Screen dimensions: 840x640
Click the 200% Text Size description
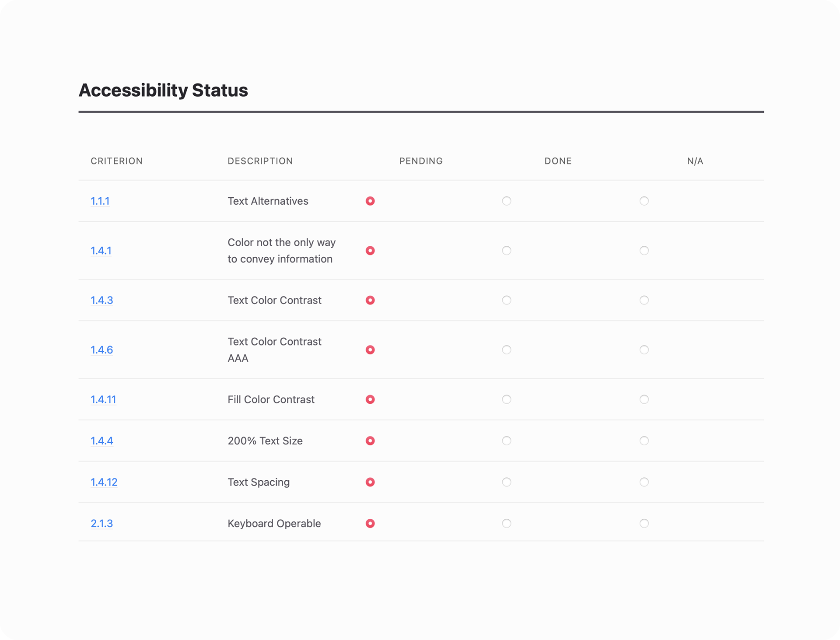click(265, 441)
